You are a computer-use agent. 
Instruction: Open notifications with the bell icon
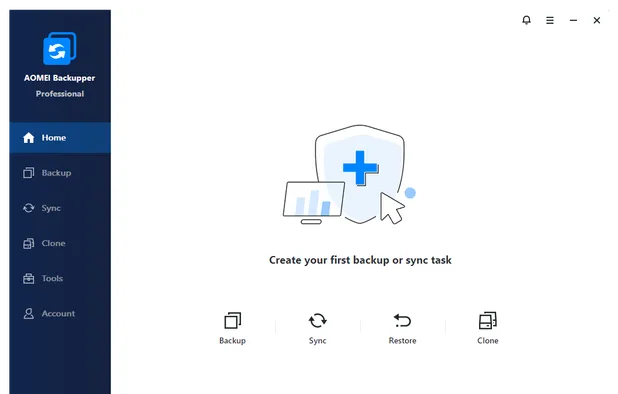527,20
